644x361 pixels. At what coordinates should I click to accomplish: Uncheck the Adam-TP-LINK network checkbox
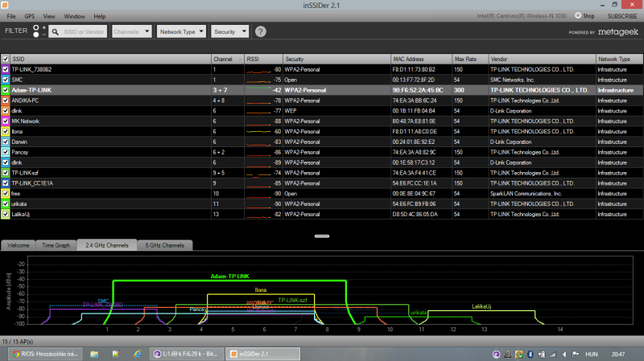(6, 90)
